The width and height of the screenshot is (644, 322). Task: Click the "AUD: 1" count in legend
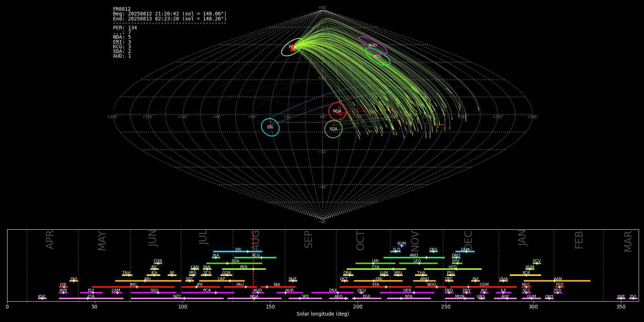[x=122, y=56]
